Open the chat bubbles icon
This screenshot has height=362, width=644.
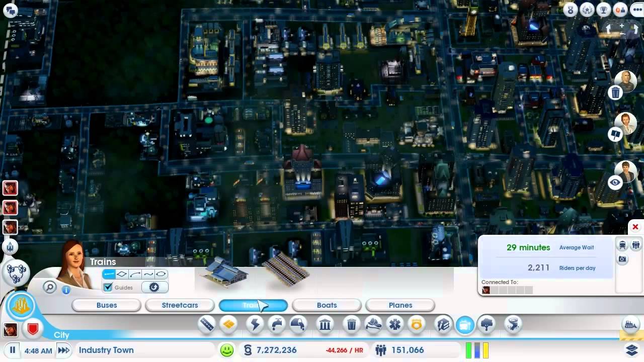coord(10,11)
